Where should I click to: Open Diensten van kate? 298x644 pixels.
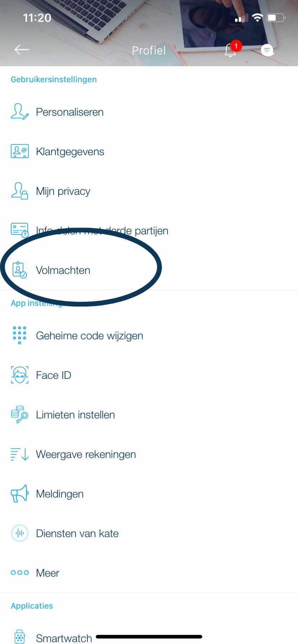click(149, 533)
